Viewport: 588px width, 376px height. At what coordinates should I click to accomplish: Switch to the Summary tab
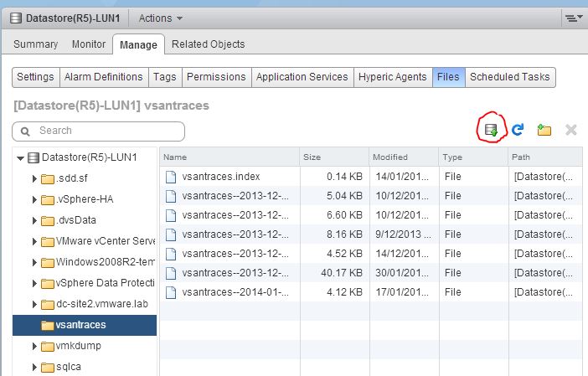36,44
